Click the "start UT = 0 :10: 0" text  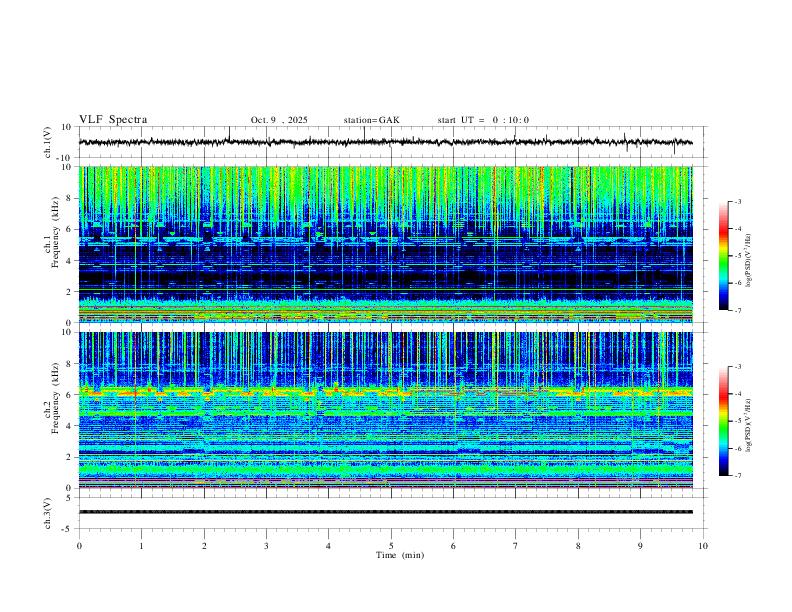483,120
